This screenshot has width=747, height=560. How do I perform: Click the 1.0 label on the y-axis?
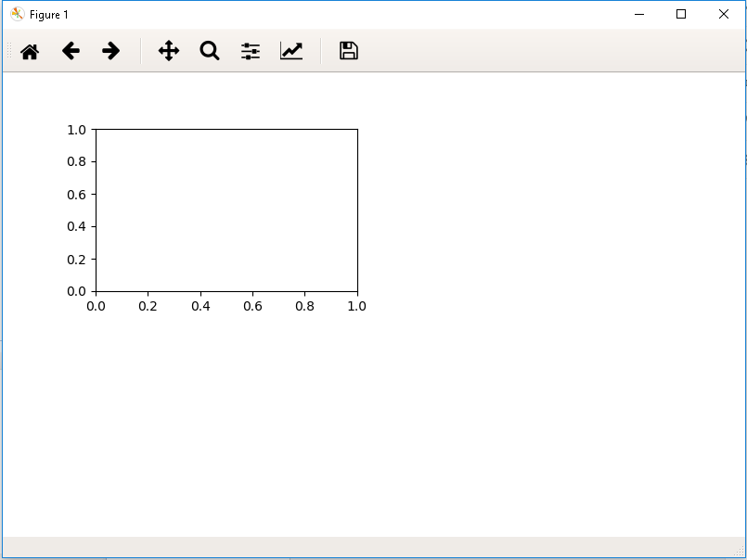point(76,131)
